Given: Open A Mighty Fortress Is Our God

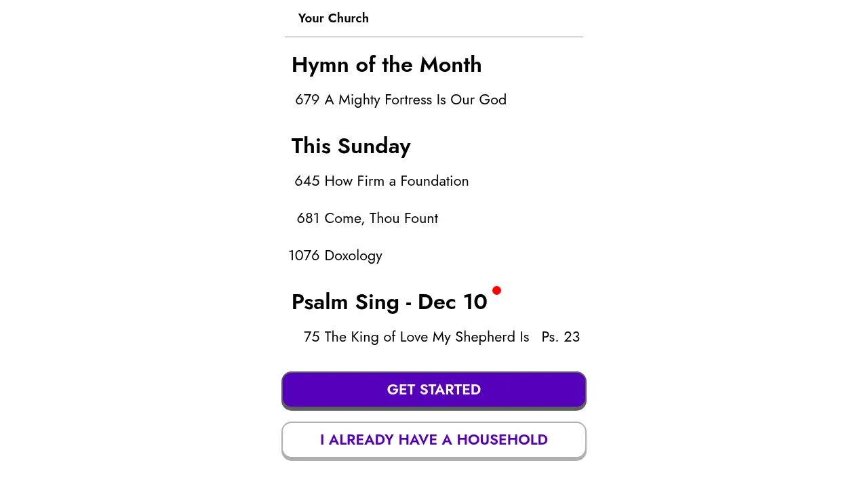Looking at the screenshot, I should coord(415,100).
